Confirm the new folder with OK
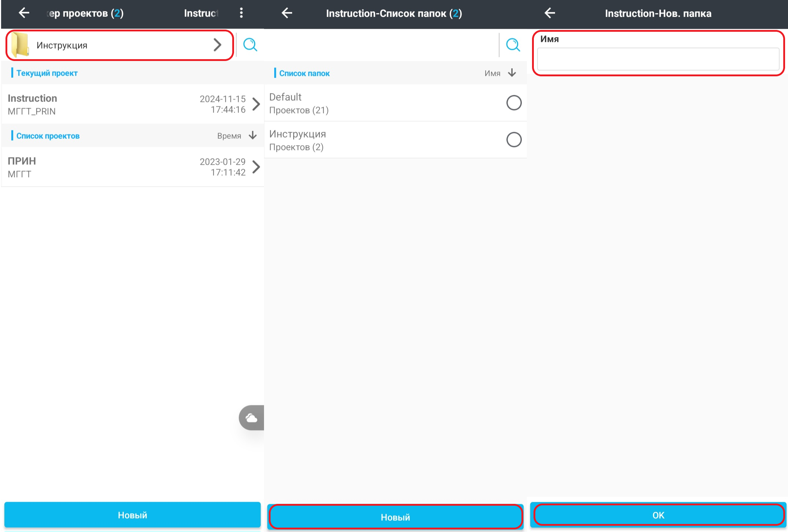Viewport: 788px width, 532px height. 658,515
